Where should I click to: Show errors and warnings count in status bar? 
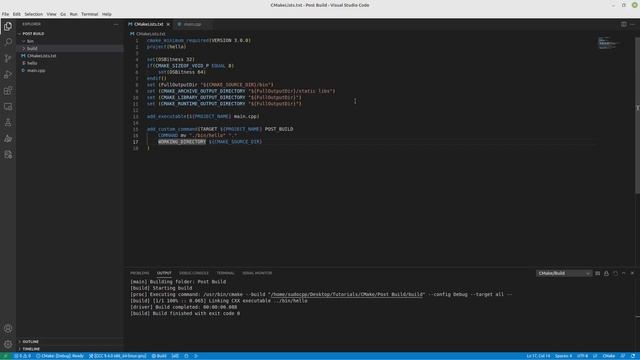[x=22, y=356]
